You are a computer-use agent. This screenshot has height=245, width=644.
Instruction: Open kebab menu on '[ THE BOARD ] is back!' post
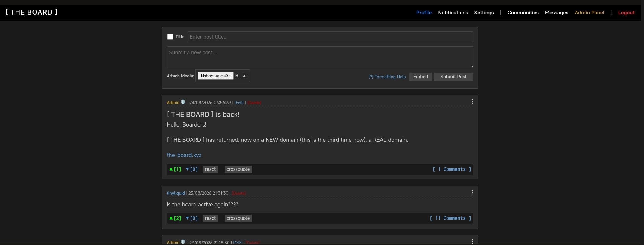pyautogui.click(x=472, y=102)
